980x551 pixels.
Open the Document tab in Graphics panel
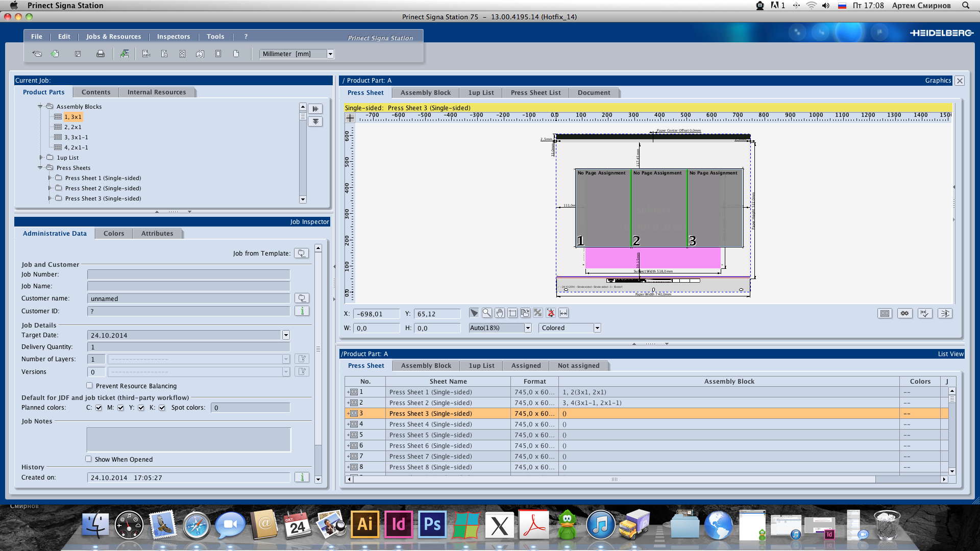tap(594, 93)
